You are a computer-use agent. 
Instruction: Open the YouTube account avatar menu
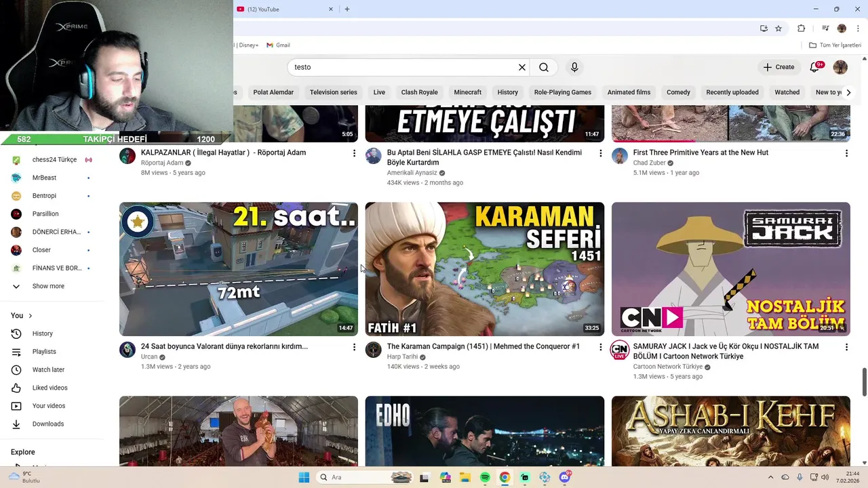[x=840, y=67]
